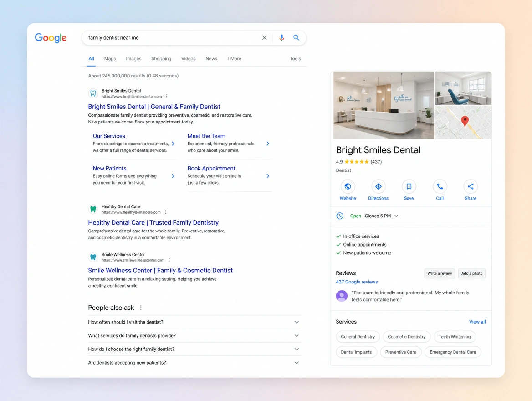Open the Tools options
Image resolution: width=532 pixels, height=401 pixels.
(x=295, y=59)
